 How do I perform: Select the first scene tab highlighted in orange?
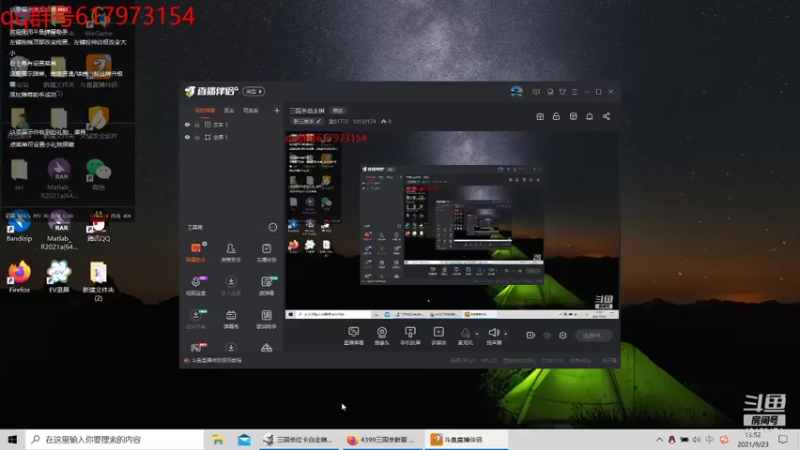[205, 110]
